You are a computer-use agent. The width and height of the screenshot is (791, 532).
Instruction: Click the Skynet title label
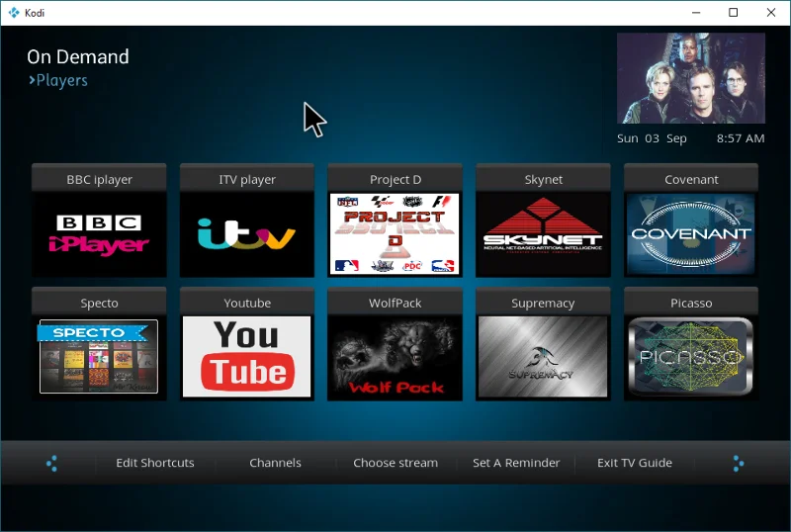point(543,179)
